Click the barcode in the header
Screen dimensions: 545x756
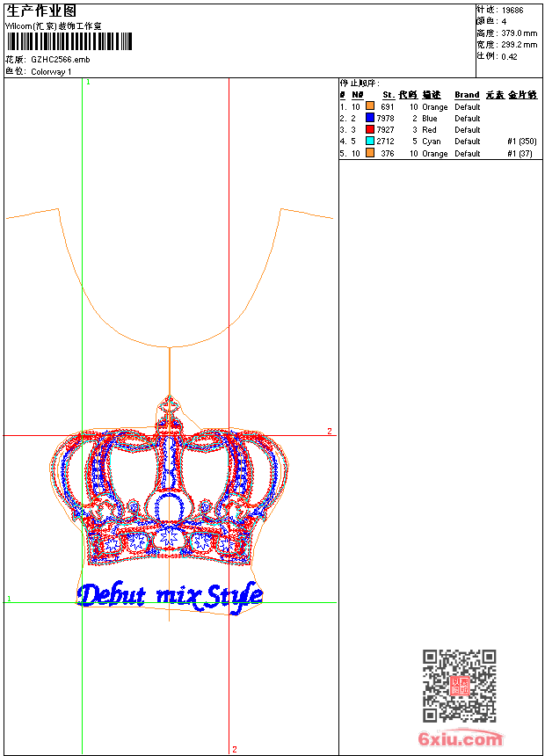[69, 41]
